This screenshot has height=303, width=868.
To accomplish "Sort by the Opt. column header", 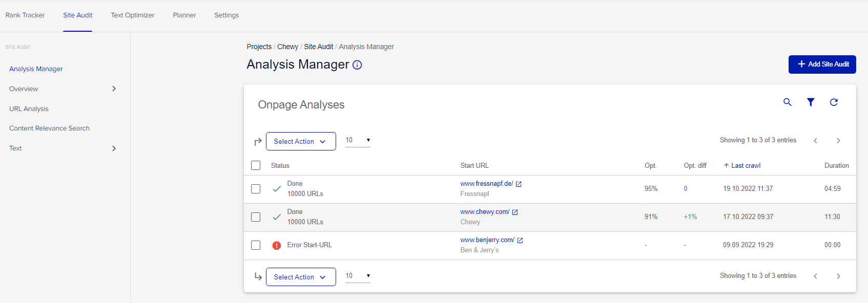I will coord(651,166).
